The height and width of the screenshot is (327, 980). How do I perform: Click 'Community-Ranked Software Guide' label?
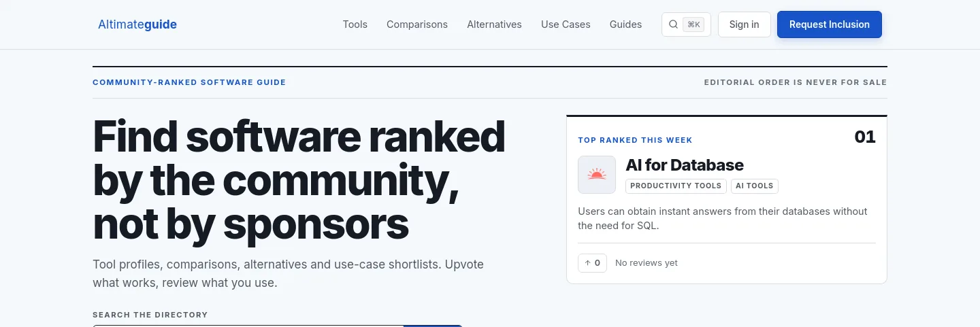point(189,82)
